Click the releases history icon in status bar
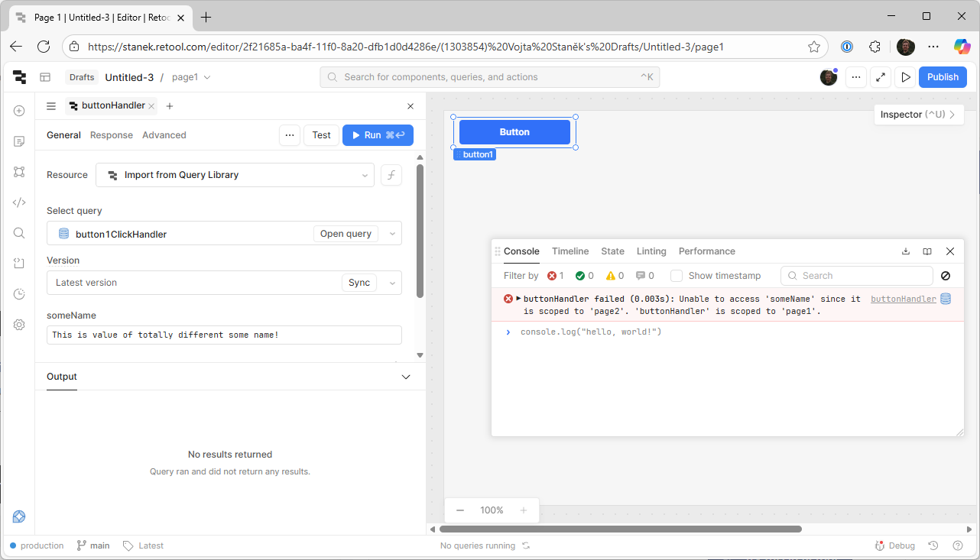Viewport: 980px width, 560px height. (933, 545)
